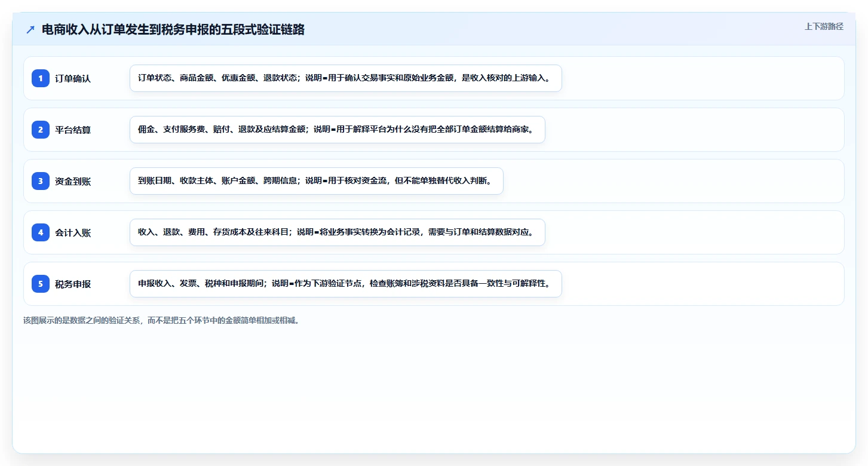Select the 资金到账 step label
The height and width of the screenshot is (466, 868).
pos(73,181)
